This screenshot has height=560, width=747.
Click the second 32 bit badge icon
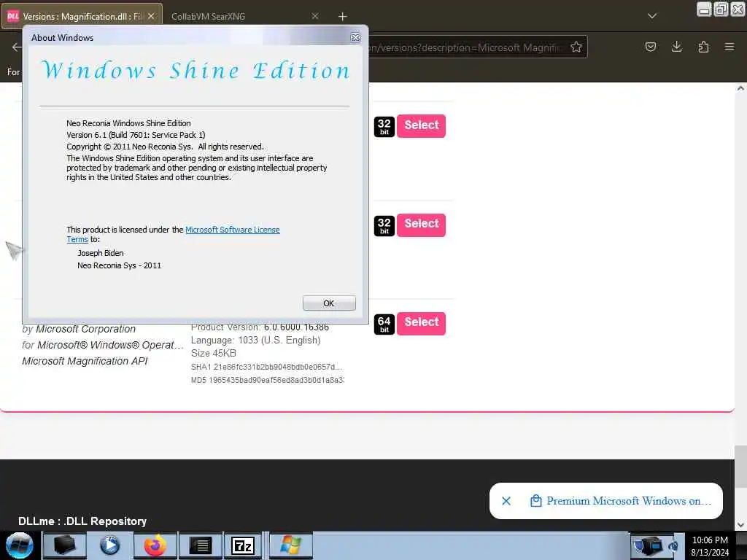click(384, 226)
